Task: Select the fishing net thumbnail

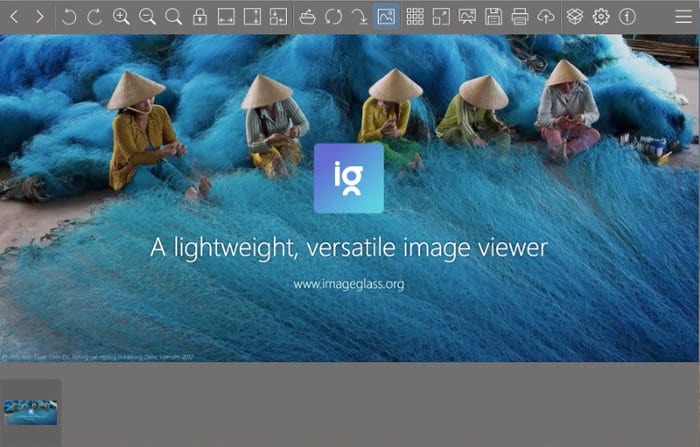Action: pos(31,412)
